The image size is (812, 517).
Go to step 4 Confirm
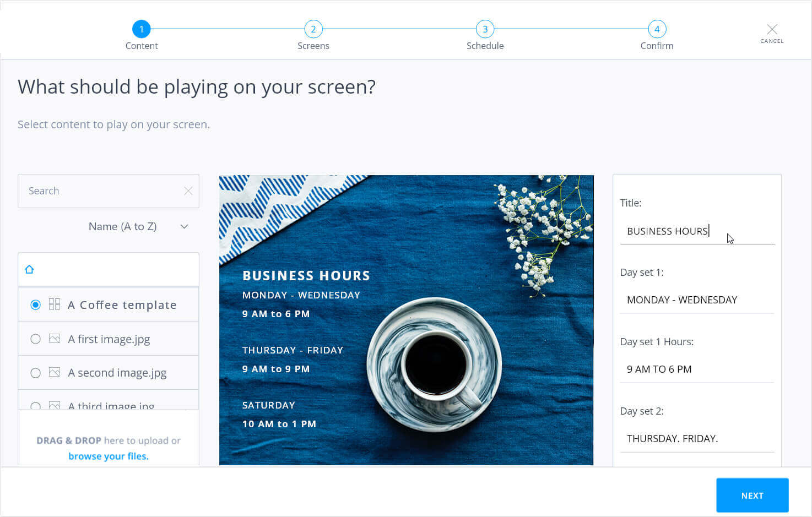657,29
